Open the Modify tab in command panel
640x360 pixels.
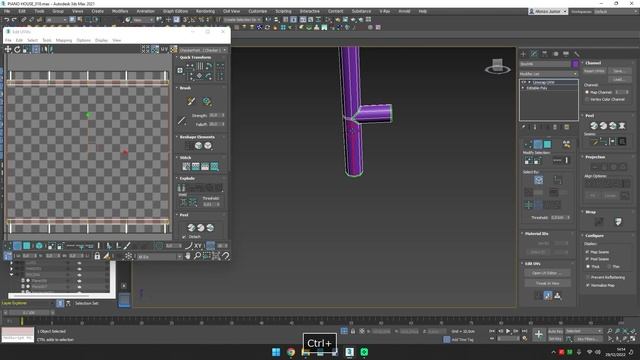click(534, 54)
